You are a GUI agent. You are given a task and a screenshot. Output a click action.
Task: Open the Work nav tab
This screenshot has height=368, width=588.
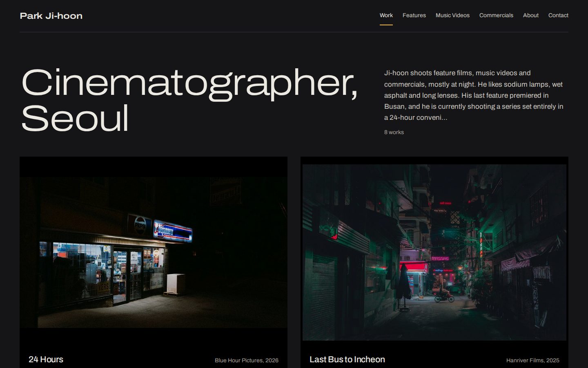[386, 16]
